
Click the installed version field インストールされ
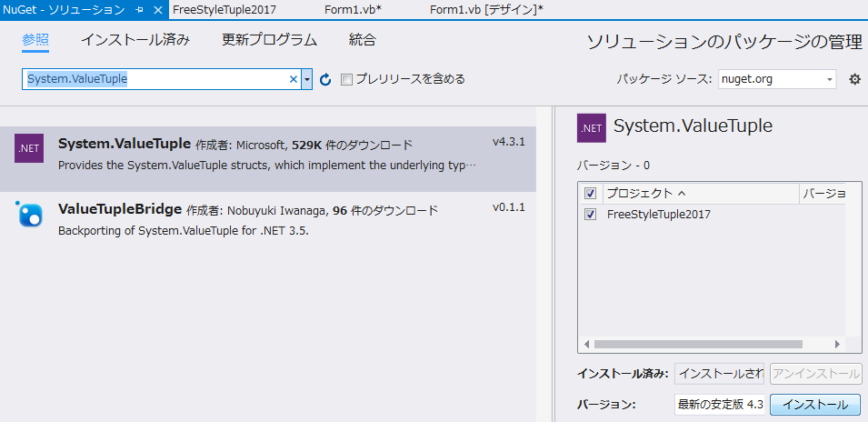[719, 374]
